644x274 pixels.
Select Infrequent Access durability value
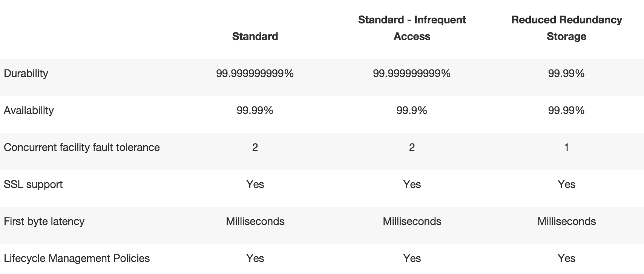pos(412,73)
